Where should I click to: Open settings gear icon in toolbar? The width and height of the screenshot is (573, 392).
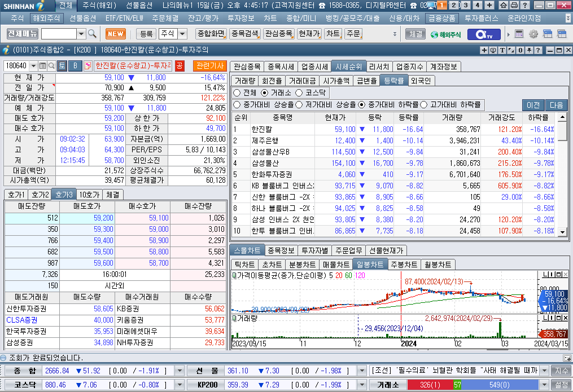533,34
